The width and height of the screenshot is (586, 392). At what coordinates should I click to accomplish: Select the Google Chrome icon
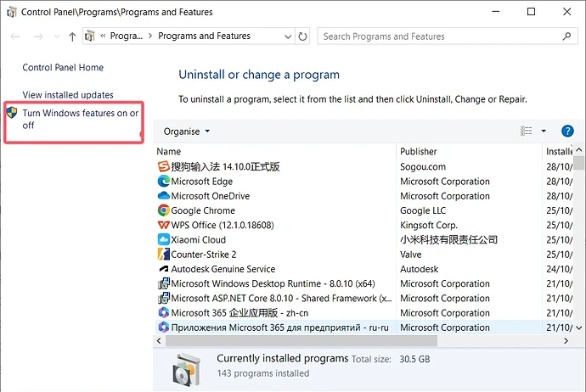point(164,210)
